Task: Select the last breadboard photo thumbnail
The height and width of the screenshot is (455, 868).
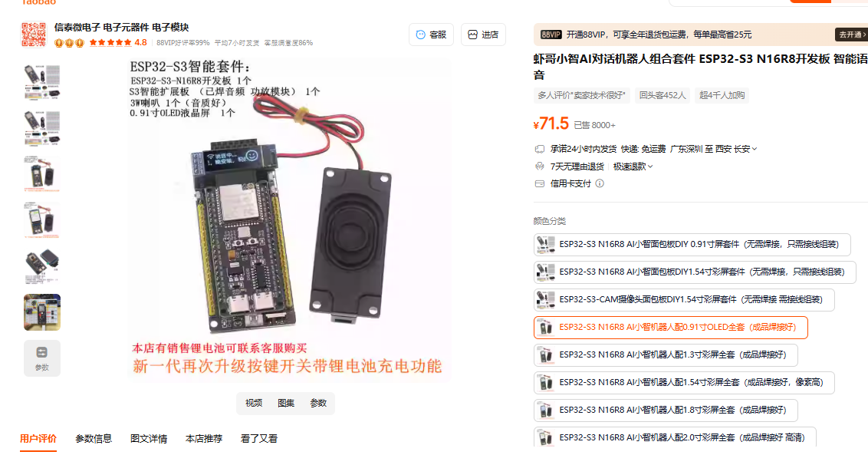Action: click(42, 312)
